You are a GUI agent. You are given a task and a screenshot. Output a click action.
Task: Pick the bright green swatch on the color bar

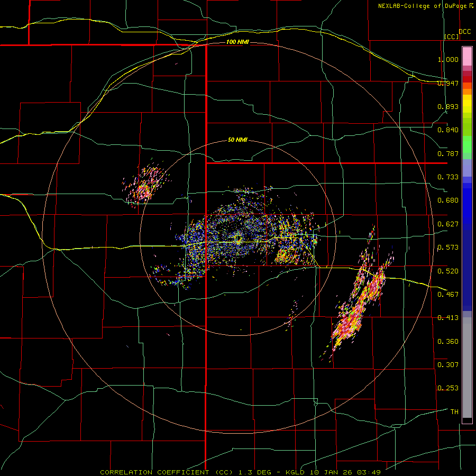[x=467, y=144]
